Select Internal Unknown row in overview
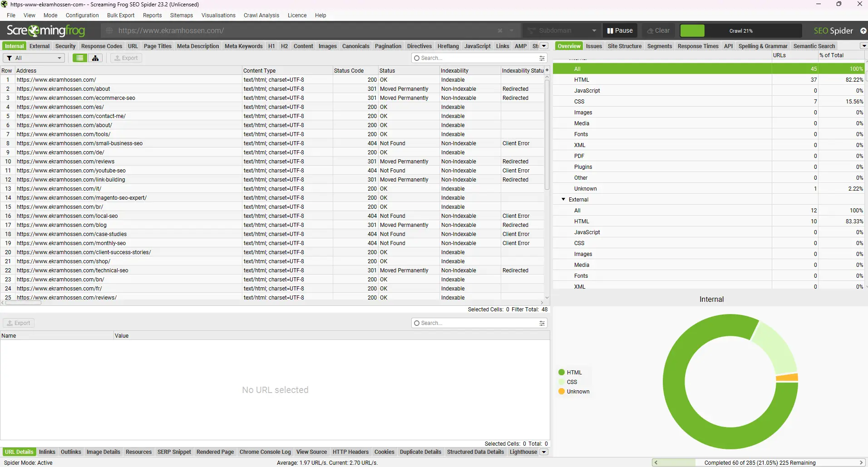The height and width of the screenshot is (467, 868). point(708,189)
